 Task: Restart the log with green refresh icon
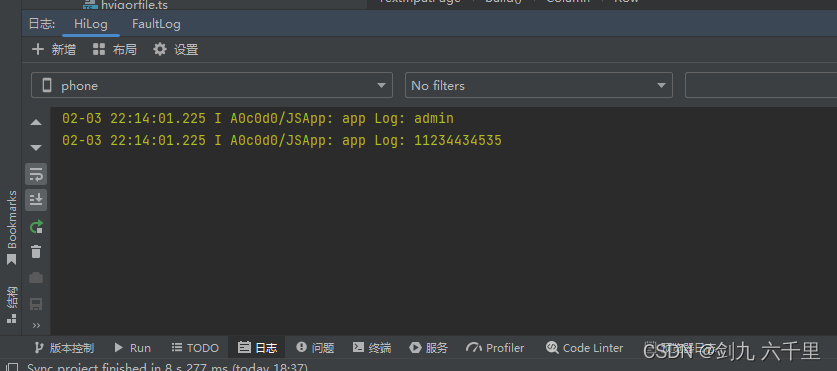pyautogui.click(x=36, y=227)
